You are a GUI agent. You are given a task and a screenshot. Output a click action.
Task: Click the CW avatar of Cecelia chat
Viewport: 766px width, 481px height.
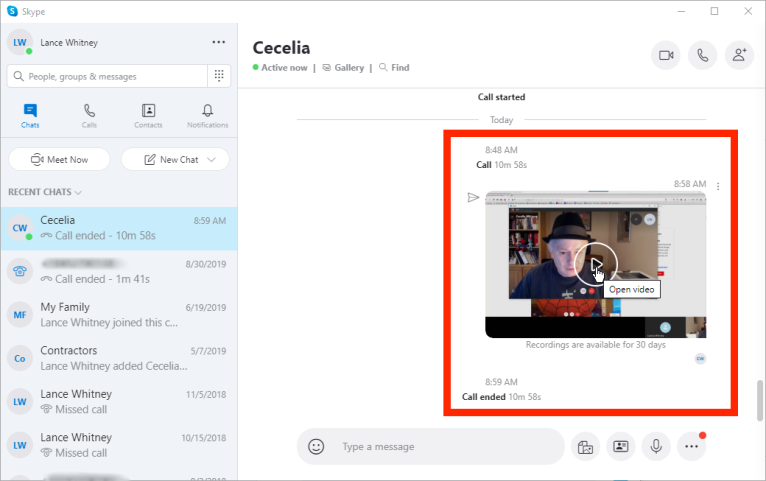[20, 228]
